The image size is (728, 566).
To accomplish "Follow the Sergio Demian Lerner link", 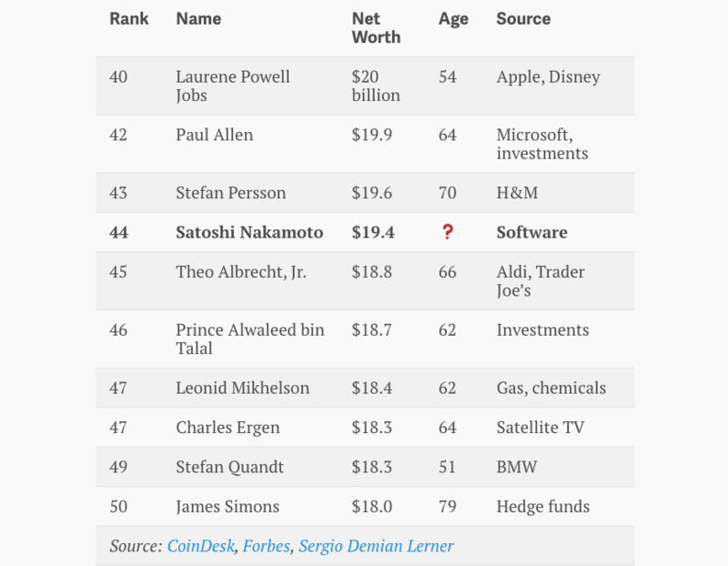I will click(x=376, y=546).
